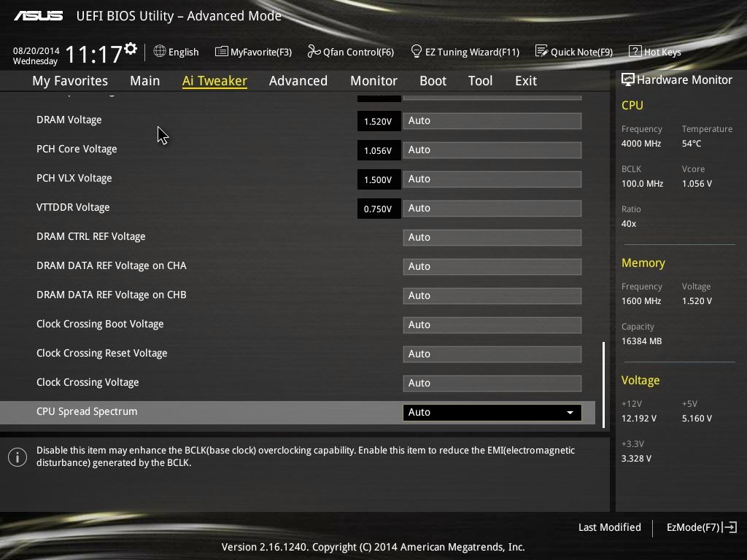Click the settings gear next to clock
This screenshot has width=747, height=560.
tap(131, 48)
